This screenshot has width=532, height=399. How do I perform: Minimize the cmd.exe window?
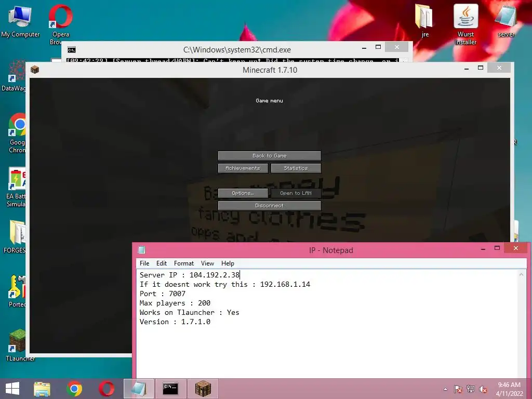(364, 48)
